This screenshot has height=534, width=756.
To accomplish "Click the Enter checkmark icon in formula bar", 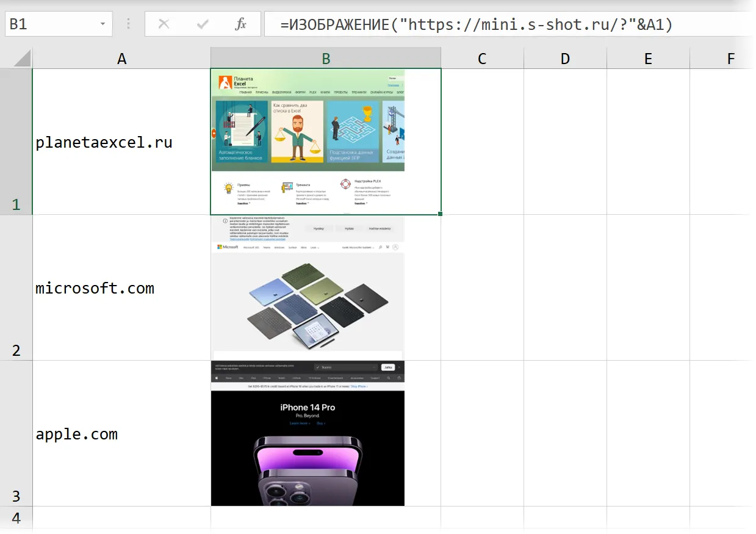I will pos(203,24).
